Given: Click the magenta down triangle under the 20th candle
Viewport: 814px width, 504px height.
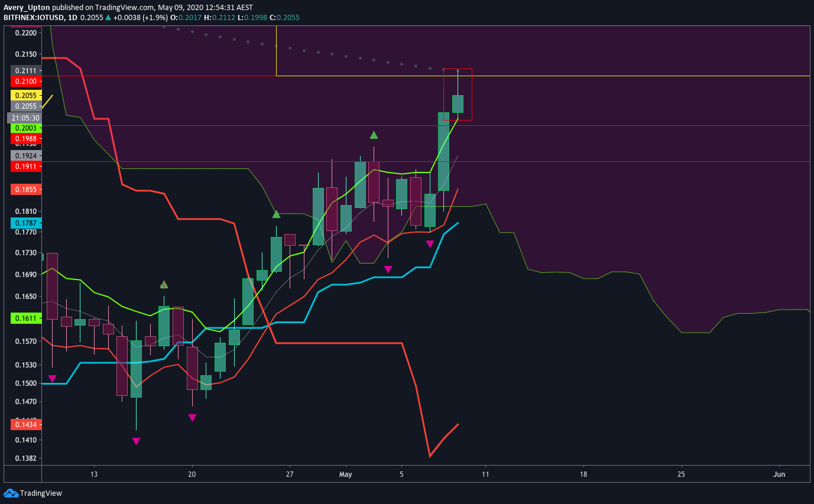Looking at the screenshot, I should [192, 418].
